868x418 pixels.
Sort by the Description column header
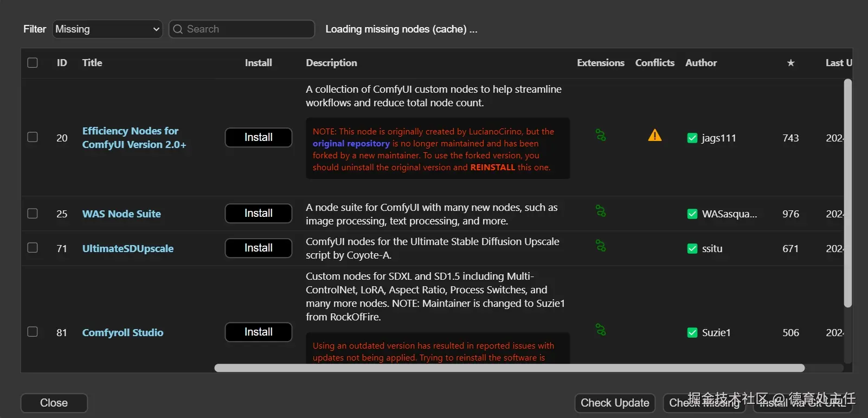[331, 63]
